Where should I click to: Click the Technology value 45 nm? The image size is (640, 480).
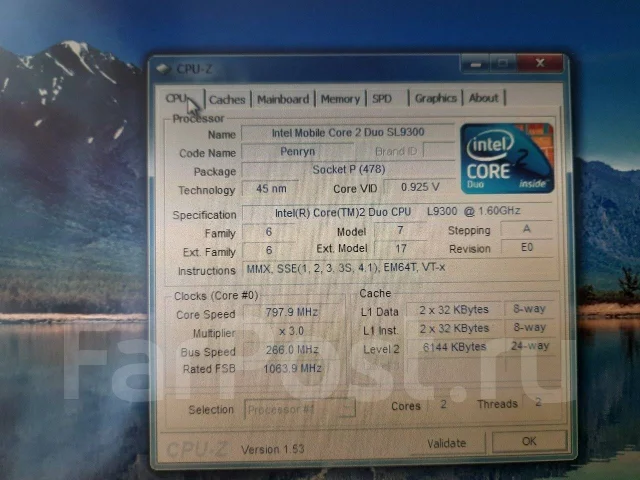271,189
